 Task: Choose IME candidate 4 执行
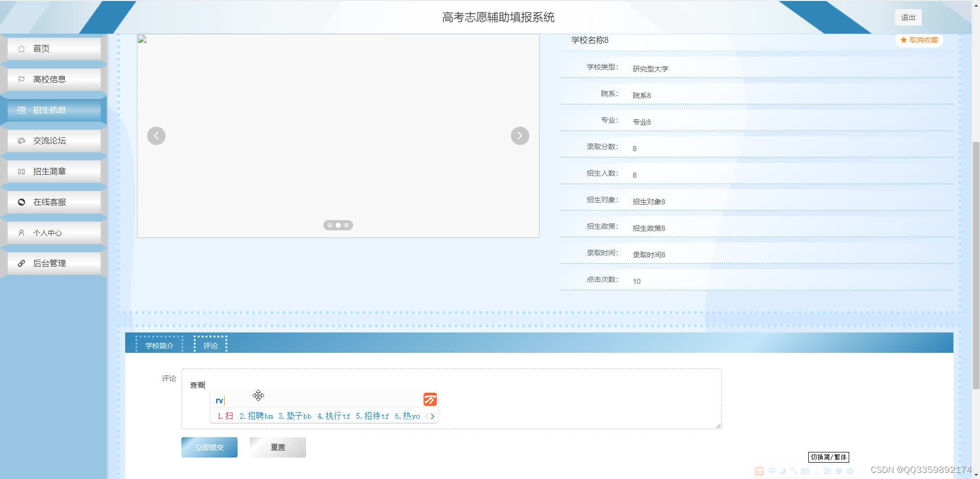point(334,416)
